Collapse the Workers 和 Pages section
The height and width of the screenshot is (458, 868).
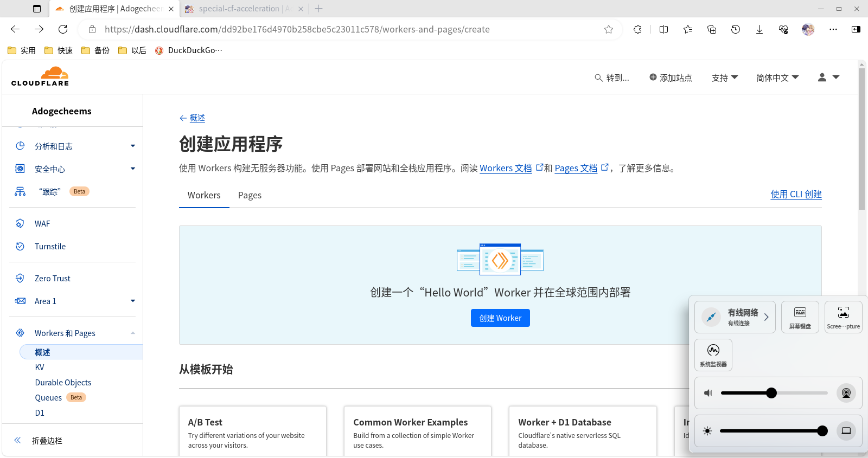tap(132, 333)
